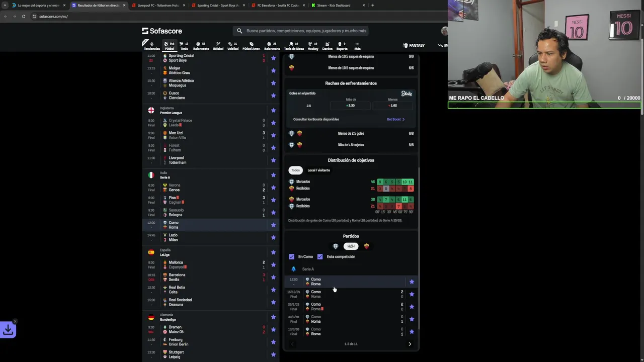644x362 pixels.
Task: Toggle the Esta competición checkbox
Action: coord(320,256)
